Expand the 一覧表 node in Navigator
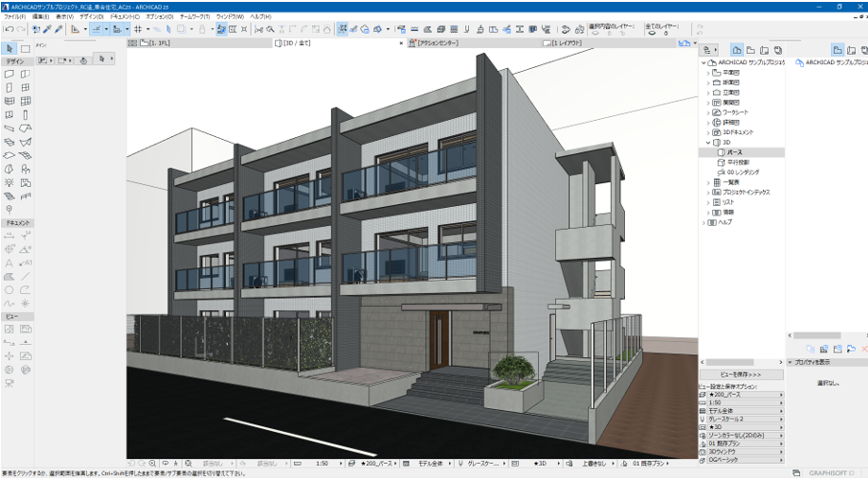The image size is (868, 480). click(x=708, y=182)
